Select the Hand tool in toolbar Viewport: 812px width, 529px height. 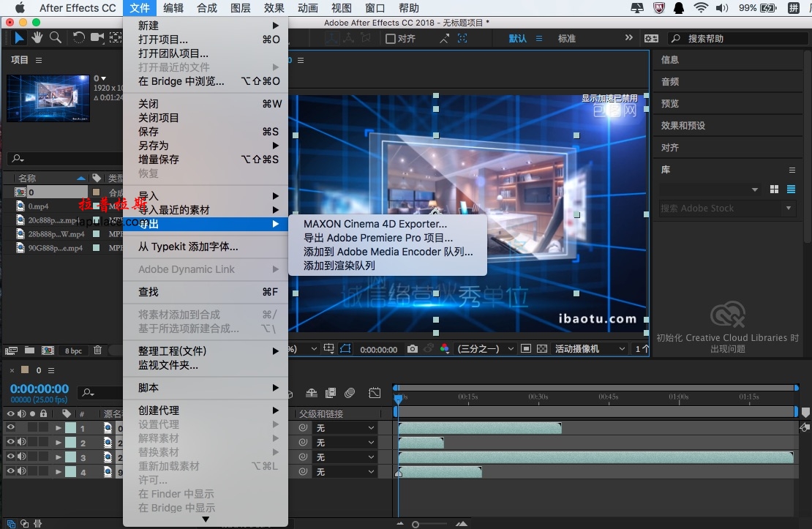point(37,37)
